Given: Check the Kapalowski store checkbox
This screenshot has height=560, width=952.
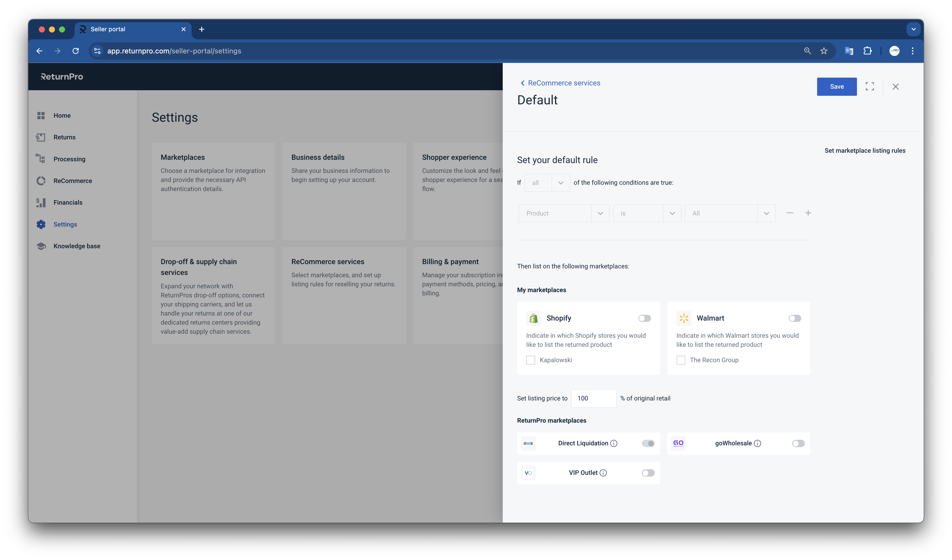Looking at the screenshot, I should pos(531,360).
